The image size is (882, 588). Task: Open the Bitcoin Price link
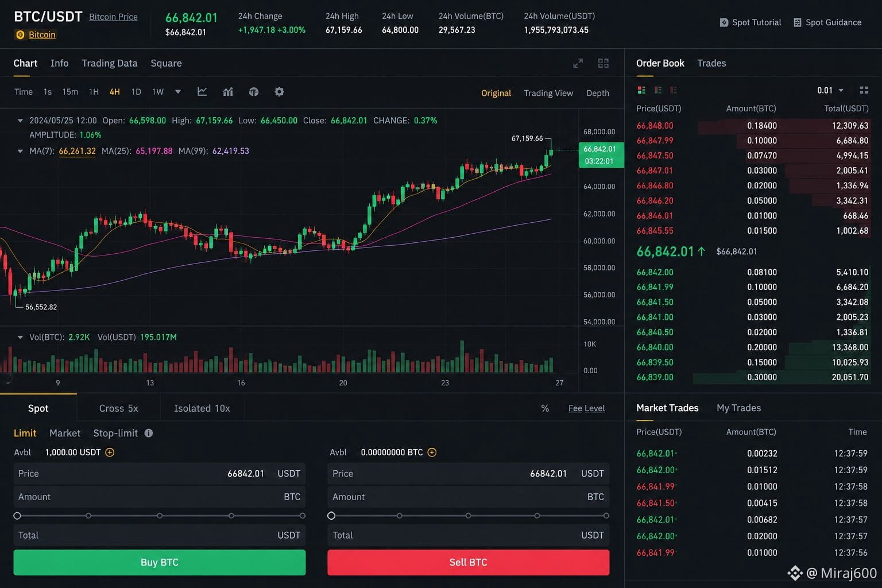tap(113, 17)
